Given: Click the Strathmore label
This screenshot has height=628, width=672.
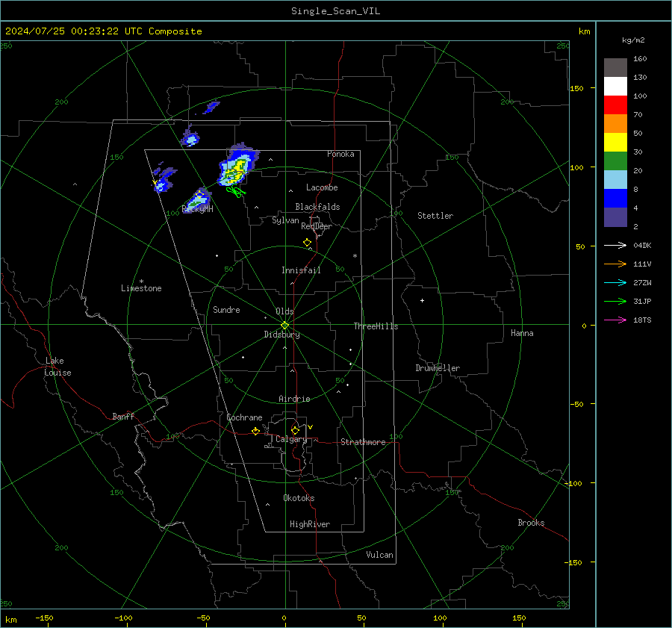Looking at the screenshot, I should pyautogui.click(x=363, y=442).
